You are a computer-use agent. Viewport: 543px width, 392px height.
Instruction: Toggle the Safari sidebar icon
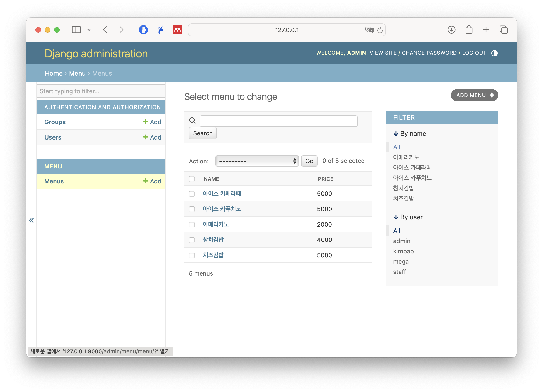(76, 30)
